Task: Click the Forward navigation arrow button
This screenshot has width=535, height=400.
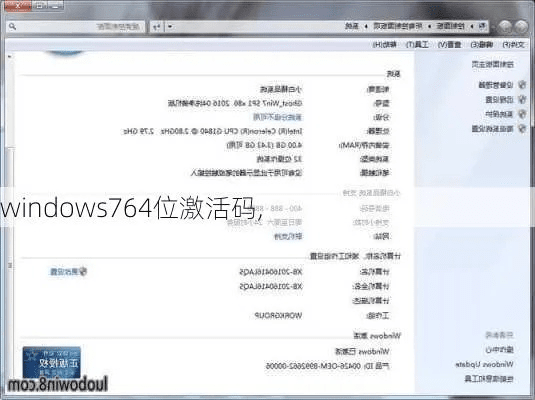Action: tap(505, 27)
